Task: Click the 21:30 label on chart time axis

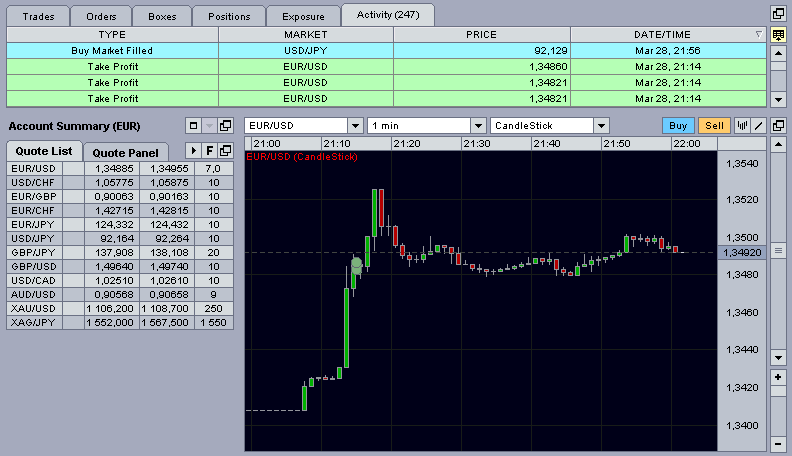Action: (x=477, y=143)
